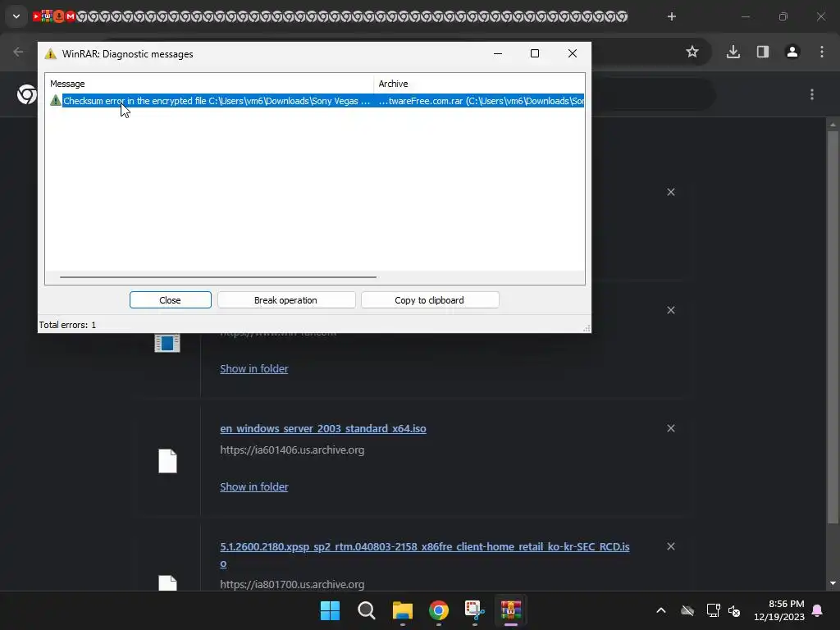Switch to WinRAR in the taskbar
The height and width of the screenshot is (630, 840).
tap(511, 610)
